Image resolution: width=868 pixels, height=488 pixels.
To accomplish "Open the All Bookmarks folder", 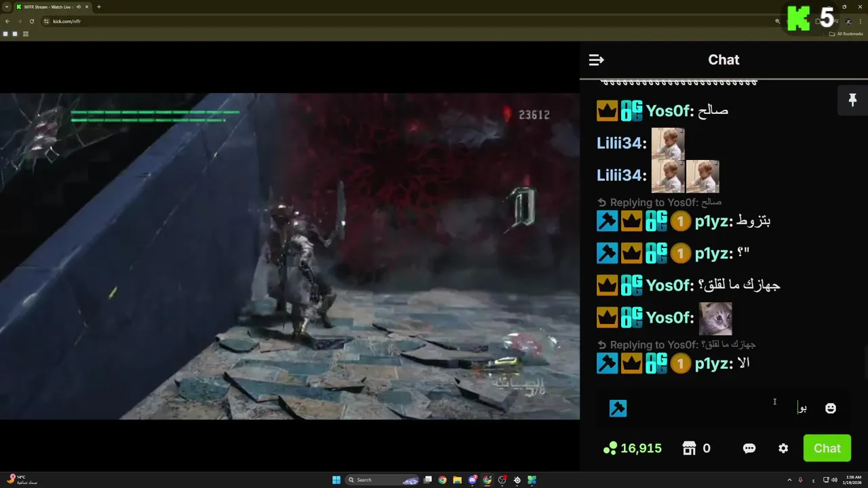I will 846,34.
